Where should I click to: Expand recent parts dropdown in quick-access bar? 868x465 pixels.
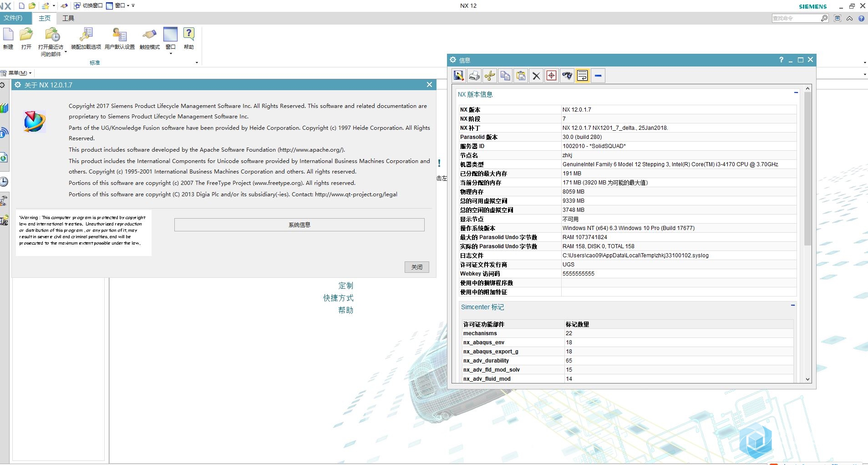point(54,6)
